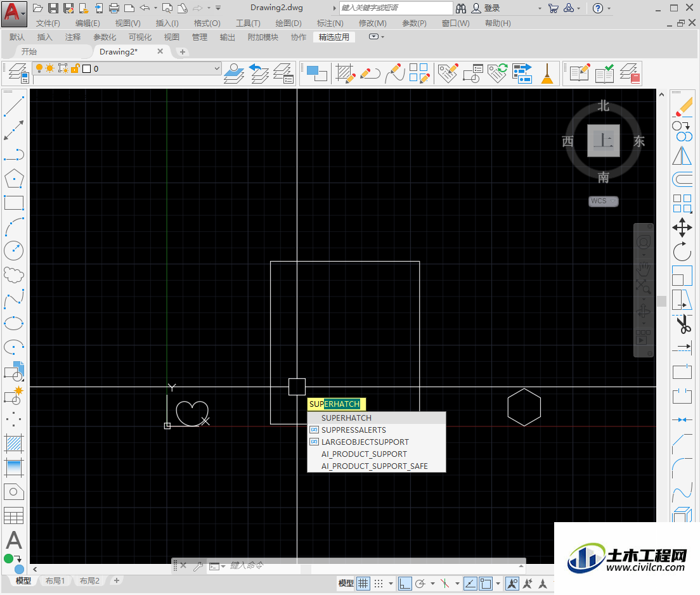Click the new drawing tab plus button

point(182,52)
